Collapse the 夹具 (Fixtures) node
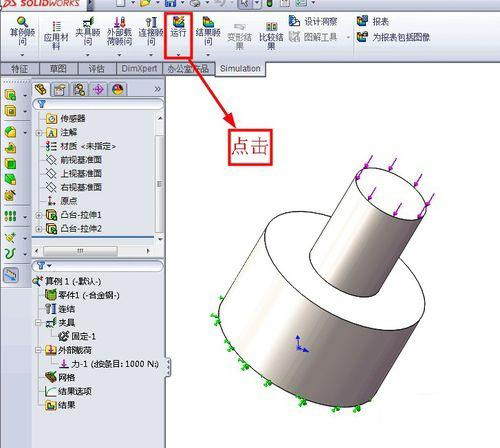The height and width of the screenshot is (448, 500). [39, 323]
